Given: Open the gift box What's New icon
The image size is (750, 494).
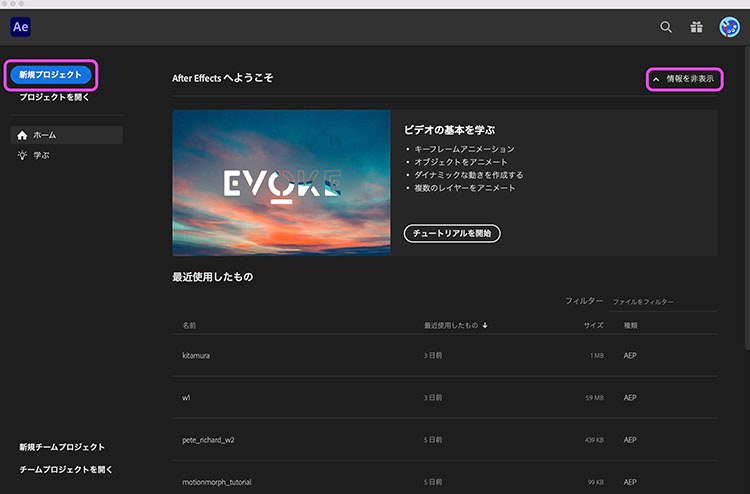Looking at the screenshot, I should pyautogui.click(x=696, y=27).
